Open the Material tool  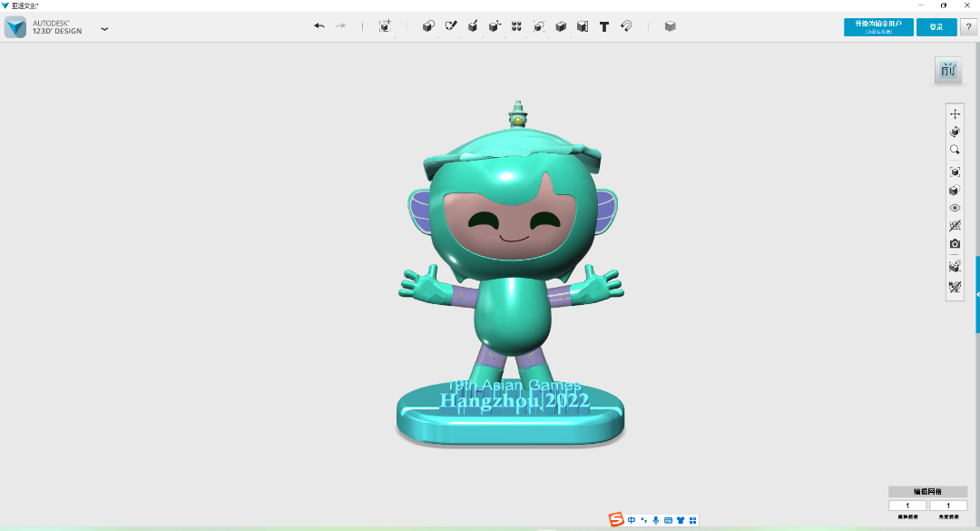[x=670, y=26]
